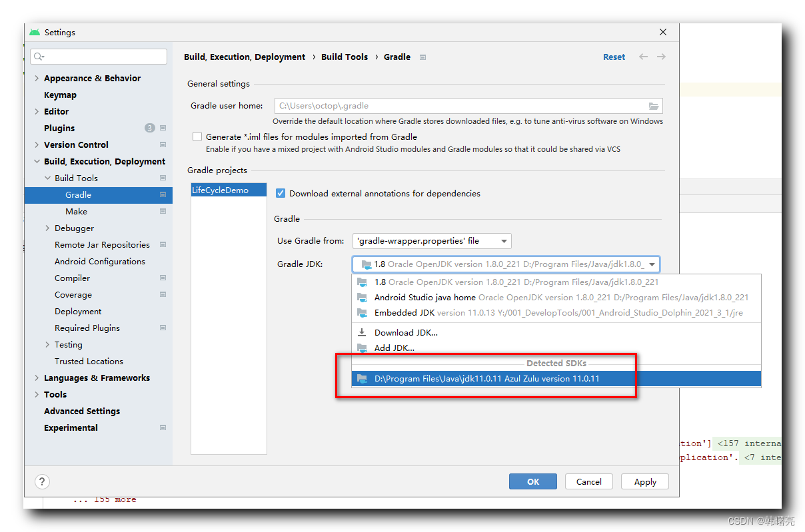Click the help question mark icon
This screenshot has width=805, height=532.
pos(42,481)
